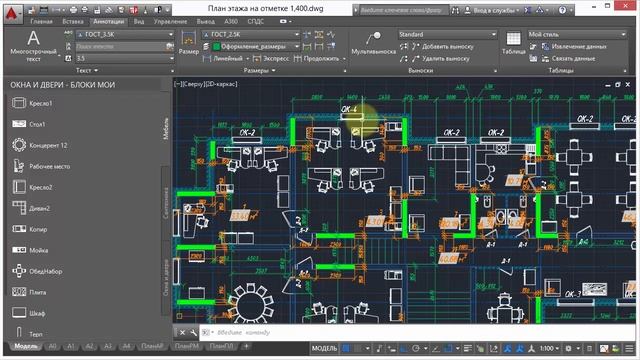Expand the Размеры panel
640x360 pixels.
tap(259, 70)
